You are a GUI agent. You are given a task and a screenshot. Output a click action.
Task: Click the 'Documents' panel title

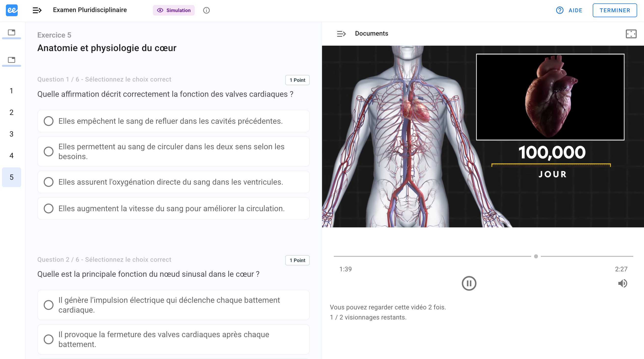372,34
